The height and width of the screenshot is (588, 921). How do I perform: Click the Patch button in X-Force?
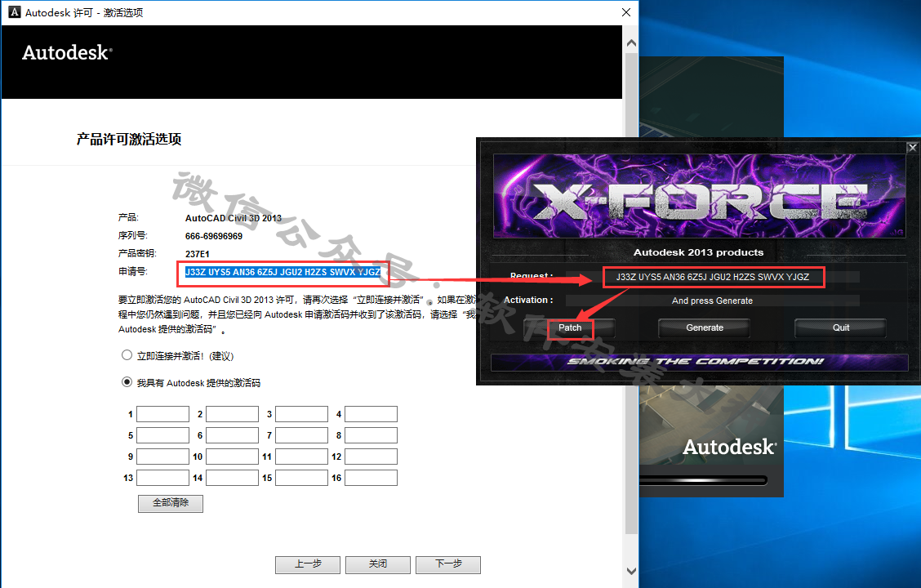tap(570, 327)
